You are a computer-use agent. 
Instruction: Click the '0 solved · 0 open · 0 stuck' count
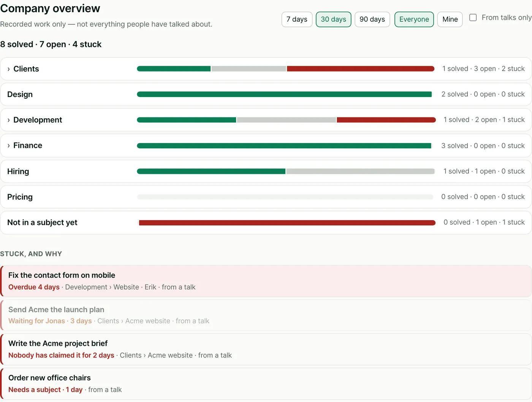[x=483, y=197]
